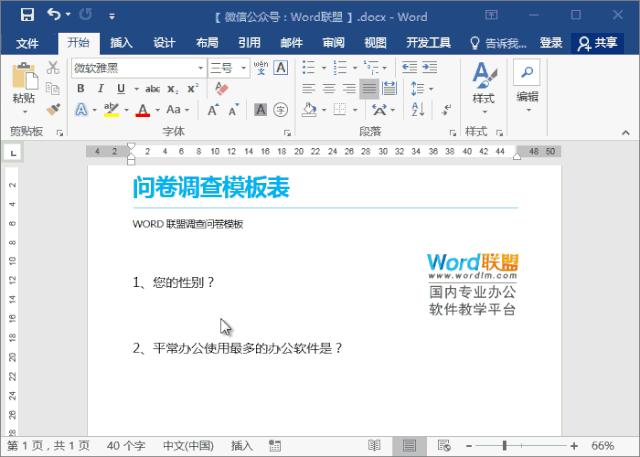Image resolution: width=640 pixels, height=457 pixels.
Task: Toggle Underline formatting
Action: click(121, 89)
